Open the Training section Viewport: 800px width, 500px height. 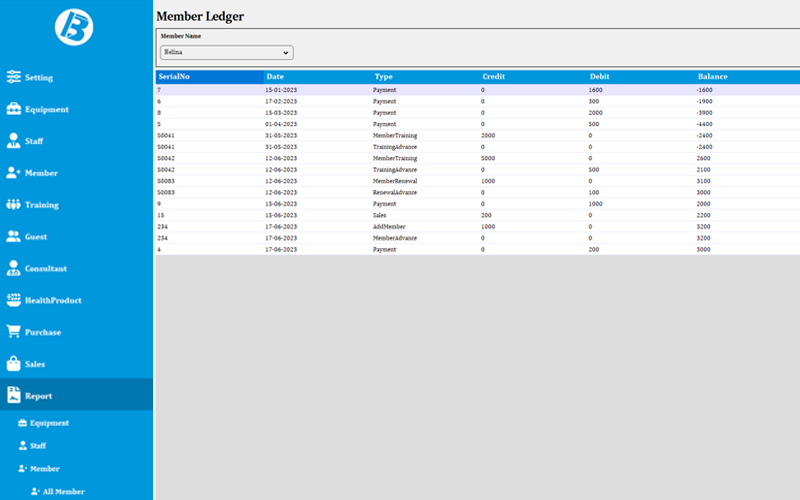pos(77,205)
